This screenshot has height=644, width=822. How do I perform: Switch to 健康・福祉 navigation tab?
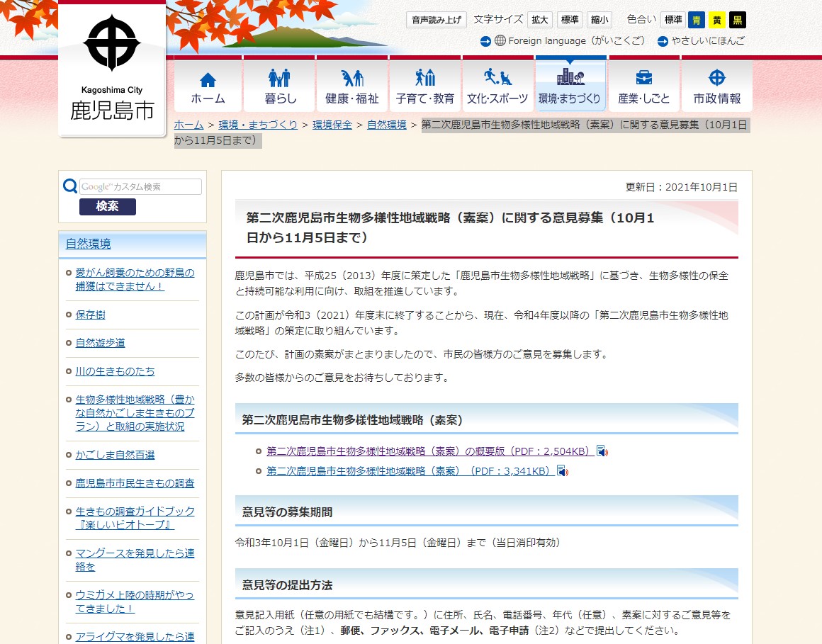coord(351,86)
